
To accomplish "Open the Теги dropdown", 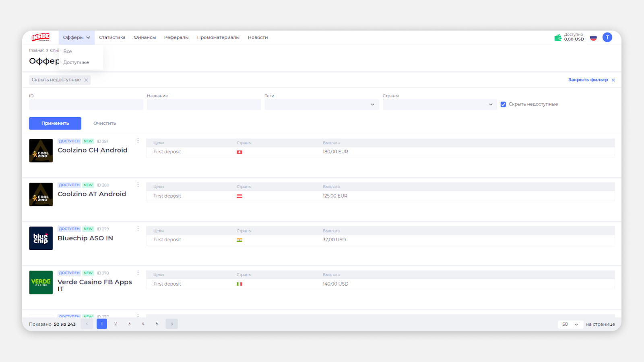I will point(322,105).
